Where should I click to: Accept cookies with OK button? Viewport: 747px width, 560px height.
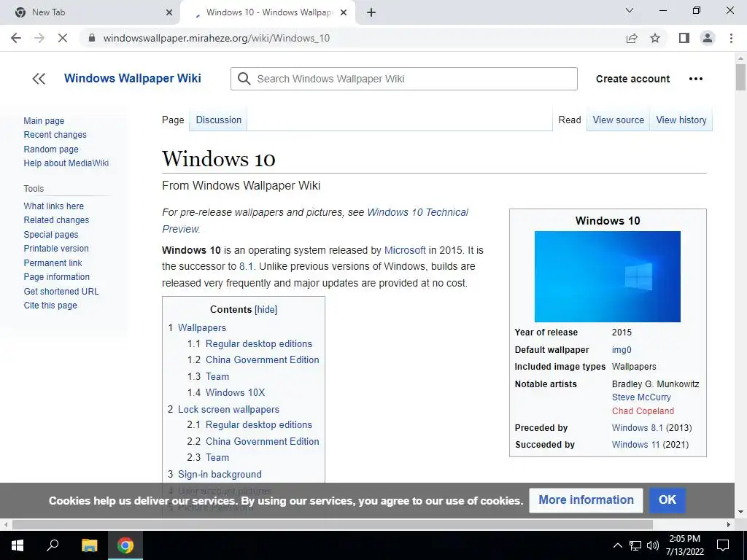[667, 500]
